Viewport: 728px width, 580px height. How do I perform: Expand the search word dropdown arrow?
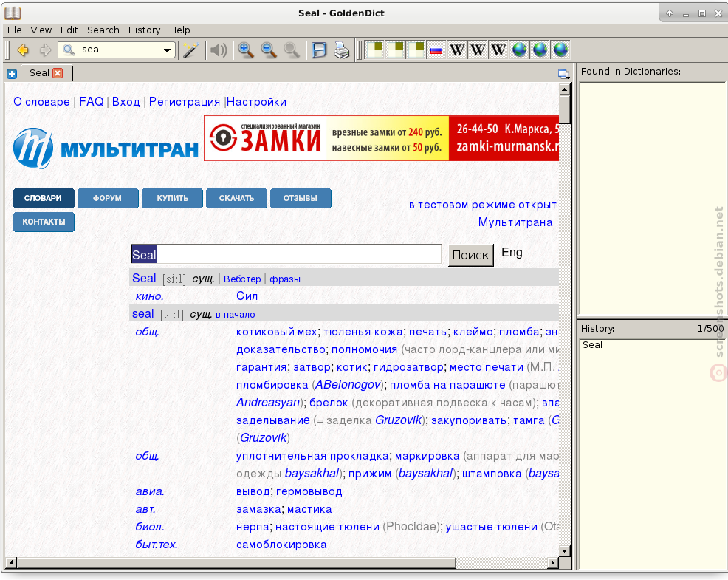coord(167,50)
